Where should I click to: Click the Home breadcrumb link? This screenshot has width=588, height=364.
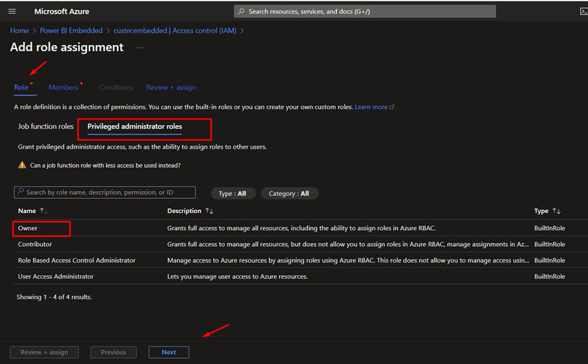[x=19, y=30]
